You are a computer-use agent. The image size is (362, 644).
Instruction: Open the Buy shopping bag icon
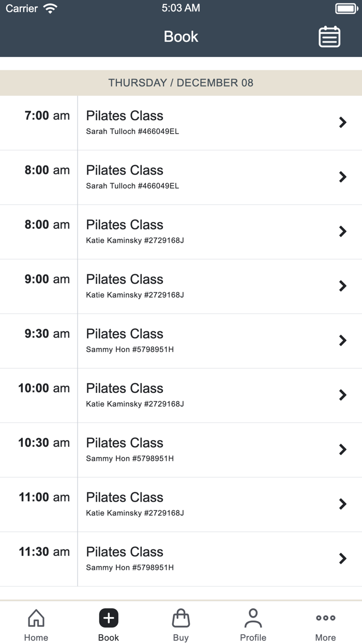[181, 618]
